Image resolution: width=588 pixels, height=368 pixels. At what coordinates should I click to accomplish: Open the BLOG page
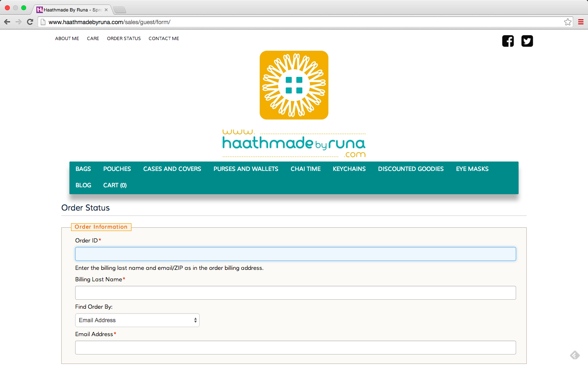[83, 185]
